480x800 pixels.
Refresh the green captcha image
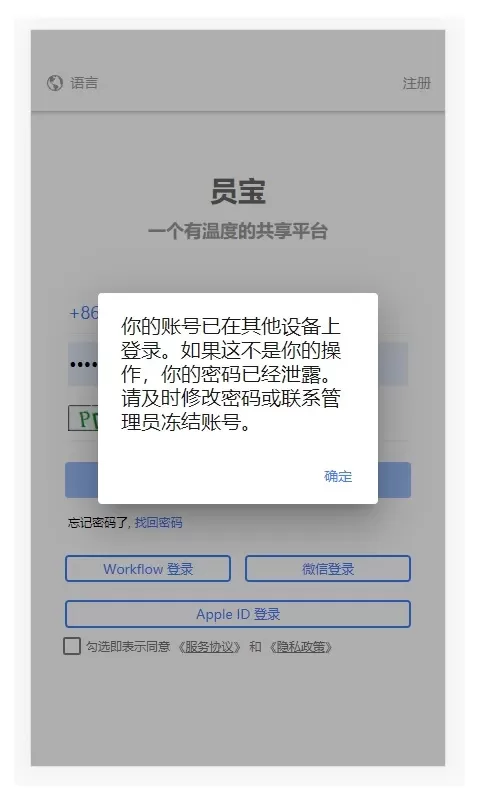click(x=83, y=418)
